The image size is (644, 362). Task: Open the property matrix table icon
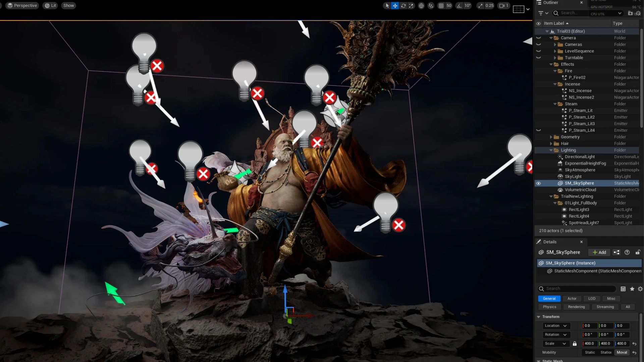coord(623,289)
